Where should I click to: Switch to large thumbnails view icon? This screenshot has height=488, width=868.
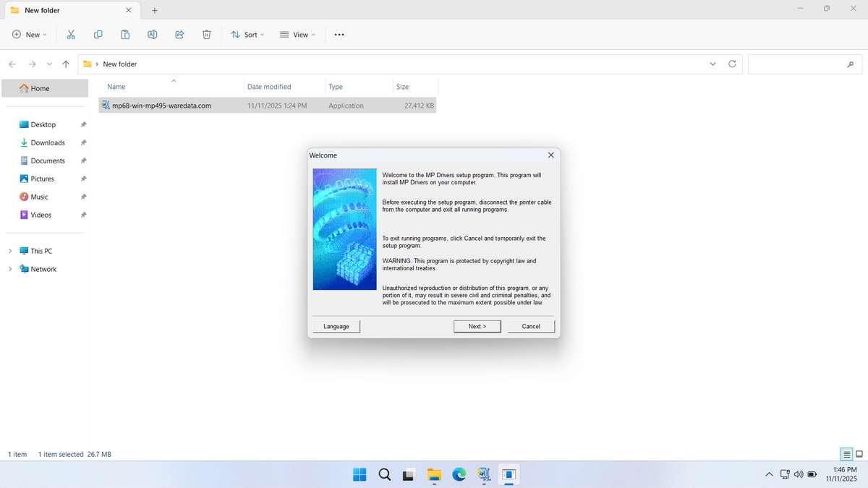point(859,454)
